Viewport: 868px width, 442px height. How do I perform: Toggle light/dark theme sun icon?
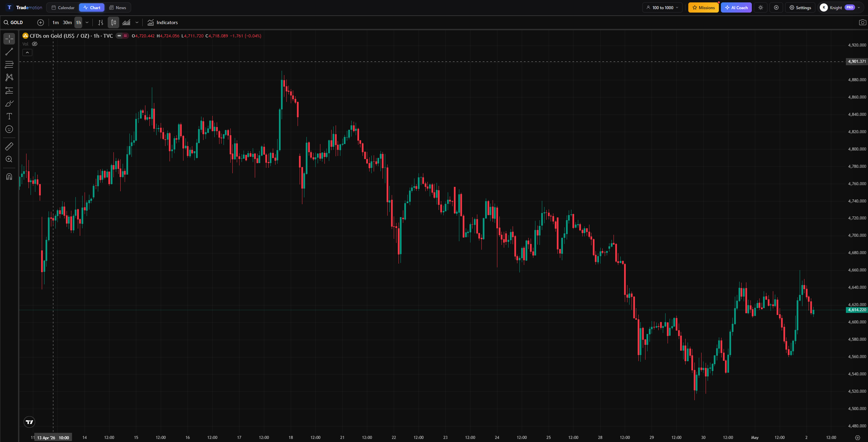[x=761, y=7]
